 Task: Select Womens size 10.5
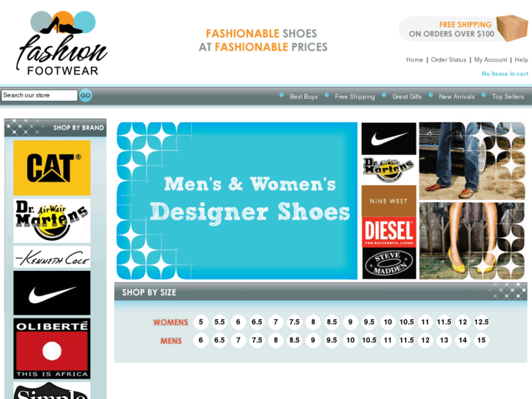point(406,322)
